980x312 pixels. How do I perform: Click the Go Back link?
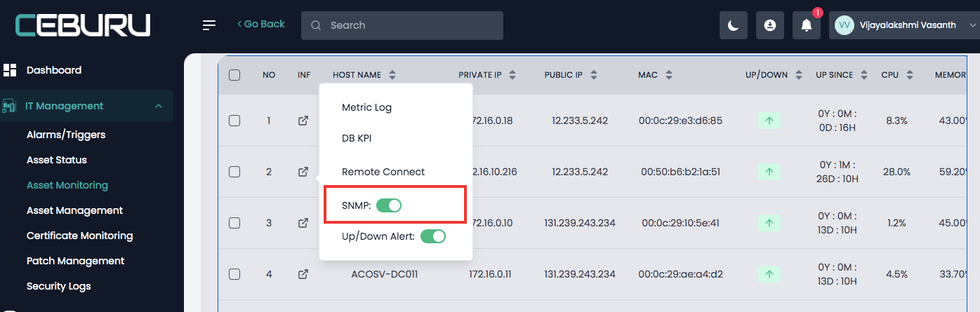click(260, 24)
